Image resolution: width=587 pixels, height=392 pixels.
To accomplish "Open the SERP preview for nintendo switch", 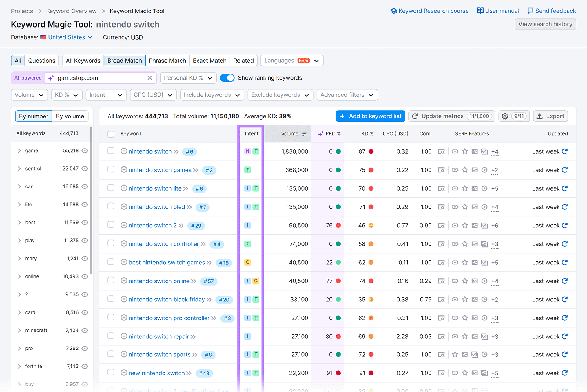I will pos(441,151).
